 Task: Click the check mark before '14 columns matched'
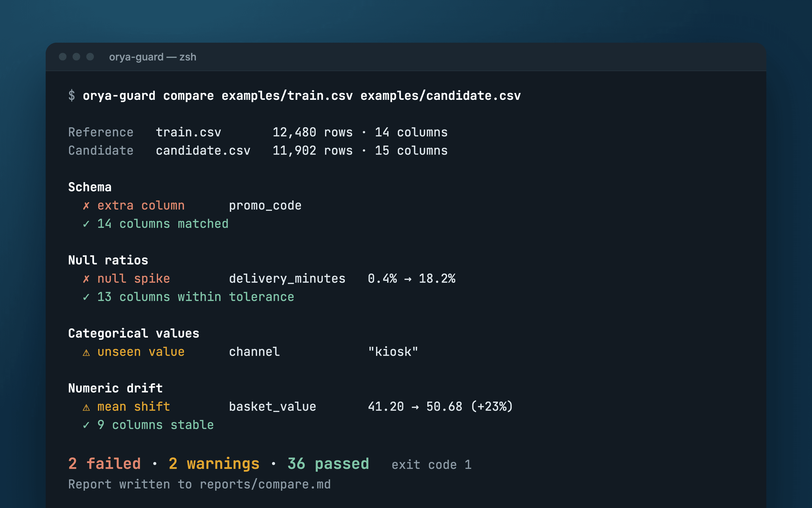coord(86,224)
